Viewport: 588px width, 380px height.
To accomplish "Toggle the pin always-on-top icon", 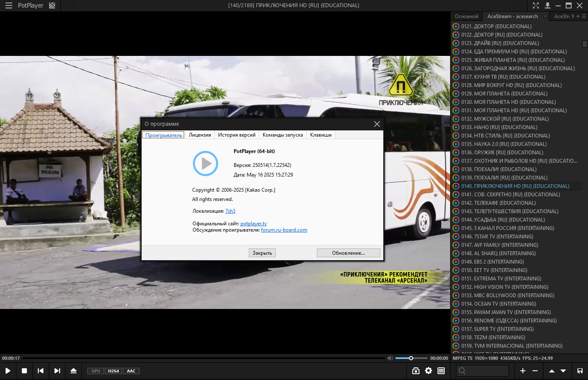I will coord(547,5).
